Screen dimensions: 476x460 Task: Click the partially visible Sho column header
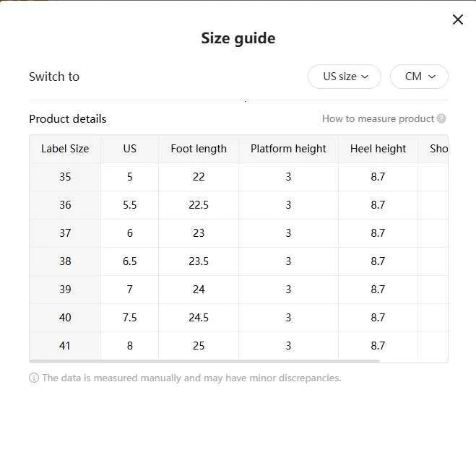click(433, 149)
